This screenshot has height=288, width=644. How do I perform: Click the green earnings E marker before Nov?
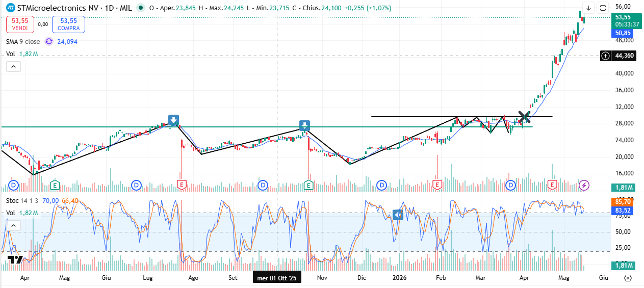(x=308, y=185)
